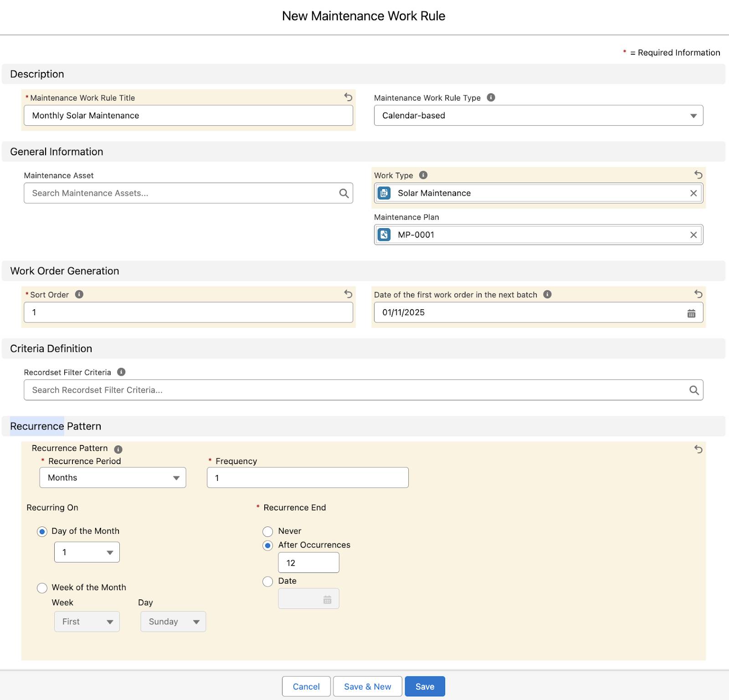729x700 pixels.
Task: Cancel creating the maintenance work rule
Action: [x=306, y=686]
